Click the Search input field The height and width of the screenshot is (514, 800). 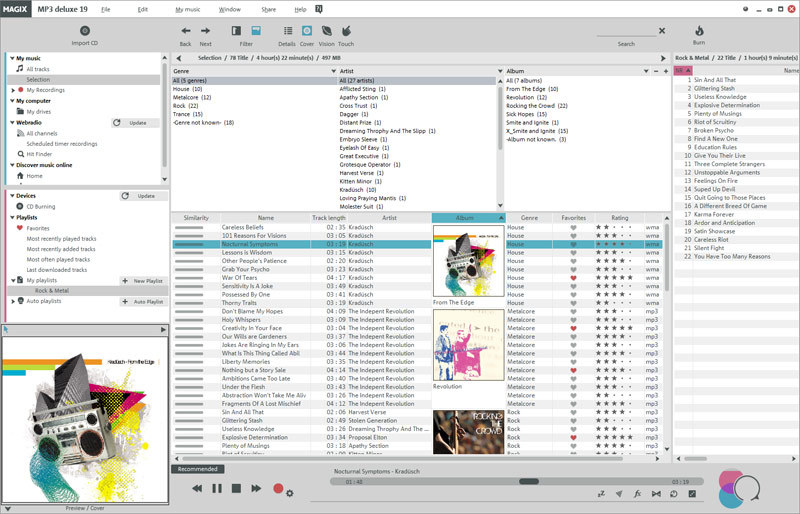626,31
